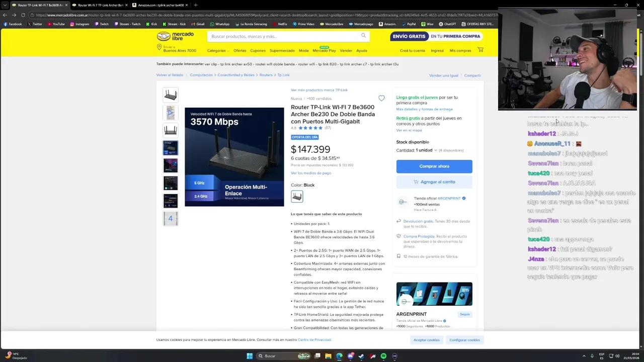Open YouTube bookmark
The width and height of the screenshot is (644, 362).
pyautogui.click(x=55, y=24)
